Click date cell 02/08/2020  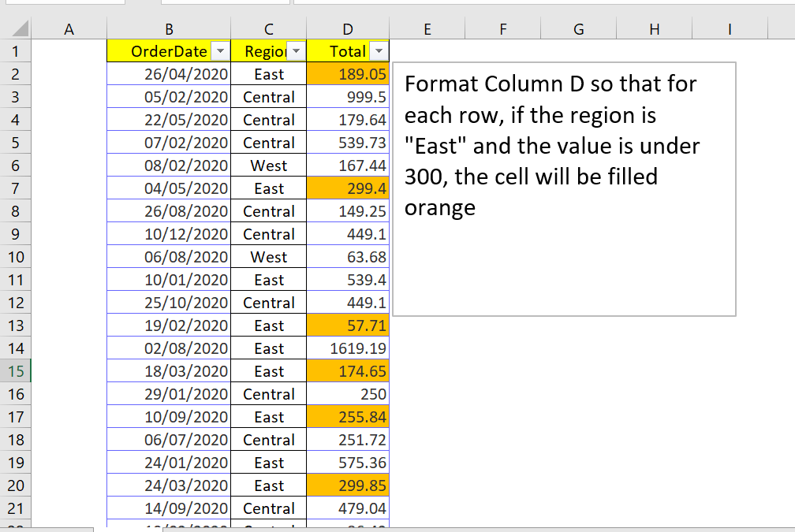tap(169, 348)
